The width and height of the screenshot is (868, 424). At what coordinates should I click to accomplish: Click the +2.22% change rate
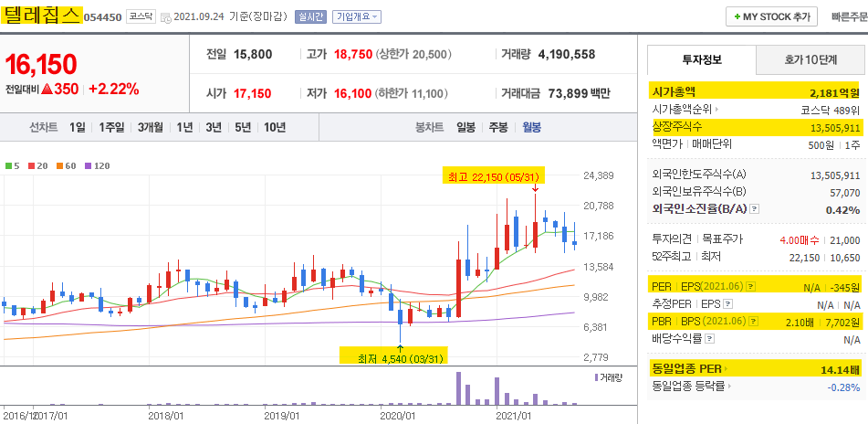113,89
